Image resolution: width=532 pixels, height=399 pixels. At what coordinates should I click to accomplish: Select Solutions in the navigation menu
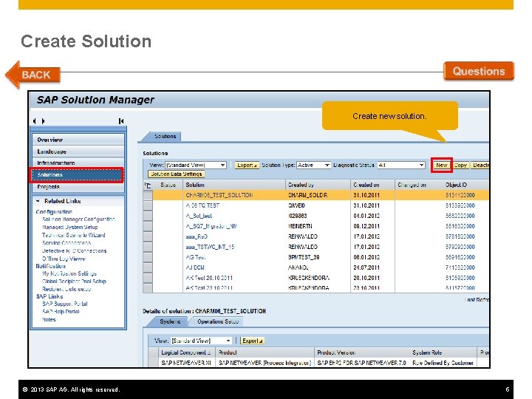tap(77, 174)
